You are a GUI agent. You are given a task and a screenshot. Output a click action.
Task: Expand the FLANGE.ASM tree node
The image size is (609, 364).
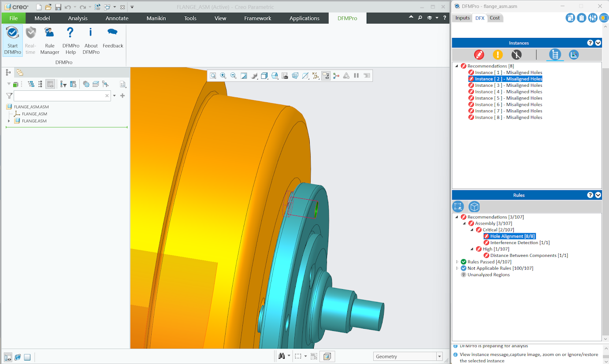[x=9, y=121]
